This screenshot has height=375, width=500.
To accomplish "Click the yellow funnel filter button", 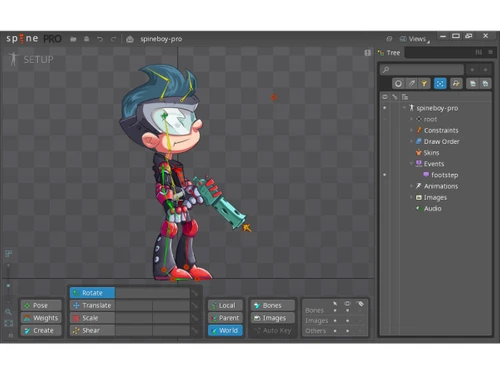I will click(x=424, y=83).
